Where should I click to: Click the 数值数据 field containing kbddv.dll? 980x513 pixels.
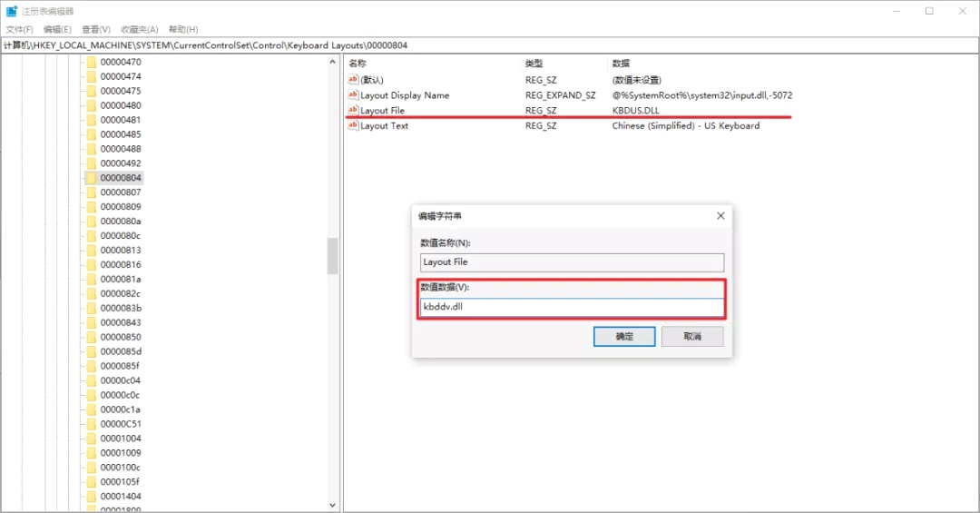pyautogui.click(x=572, y=307)
